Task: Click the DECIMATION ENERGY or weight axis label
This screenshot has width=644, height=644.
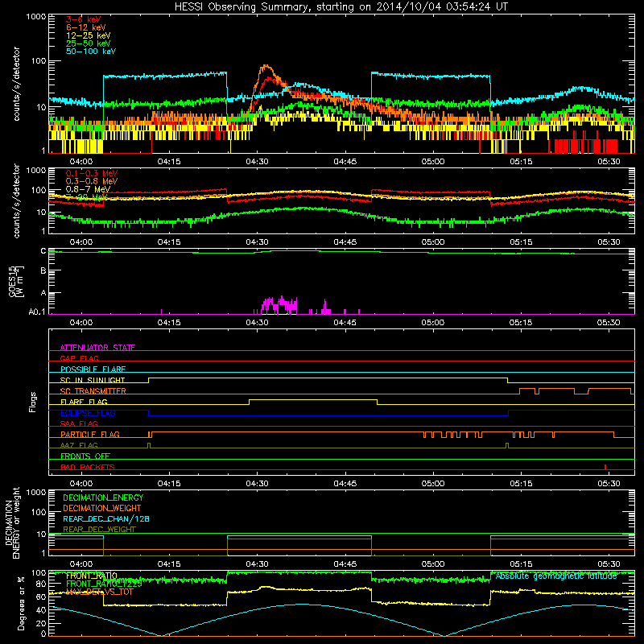Action: tap(12, 523)
